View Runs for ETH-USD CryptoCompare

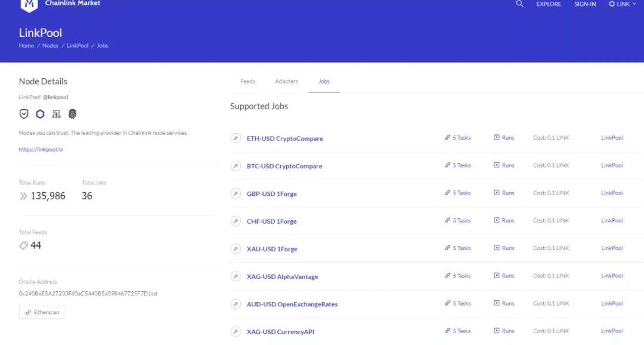coord(504,138)
